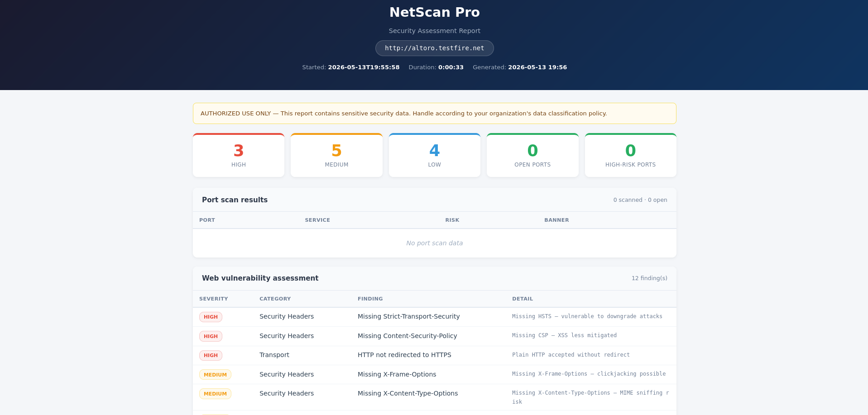Click the Started timestamp 2026-05-13T19:55:58
Viewport: 868px width, 415px height.
coord(364,67)
